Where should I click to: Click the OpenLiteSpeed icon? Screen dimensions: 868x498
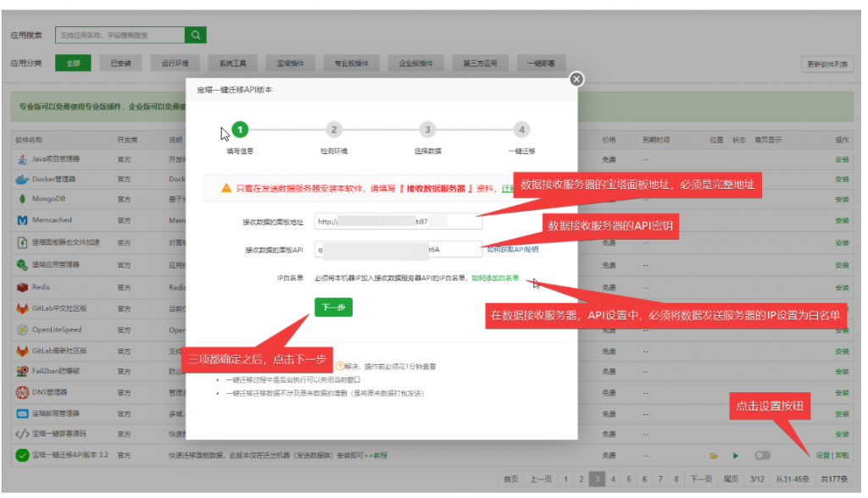pyautogui.click(x=22, y=329)
